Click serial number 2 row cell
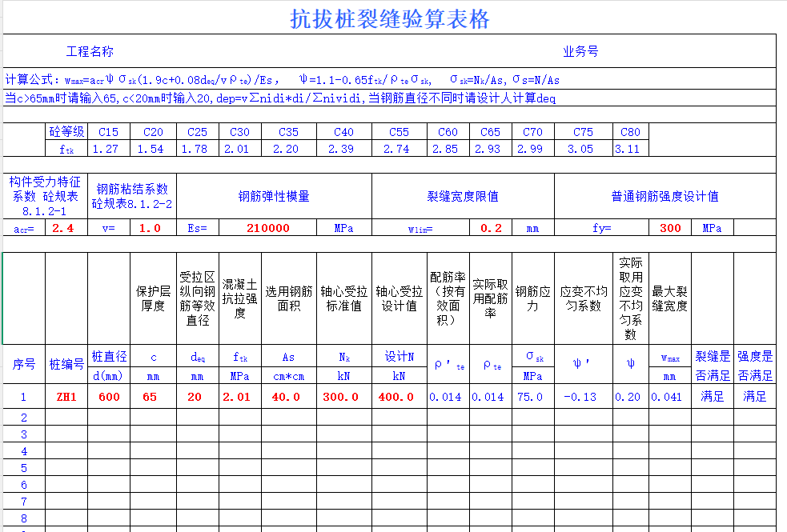The height and width of the screenshot is (532, 787). [24, 417]
